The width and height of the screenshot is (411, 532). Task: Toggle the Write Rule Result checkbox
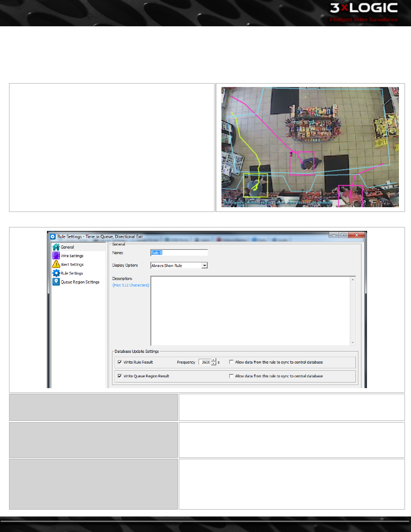click(119, 362)
